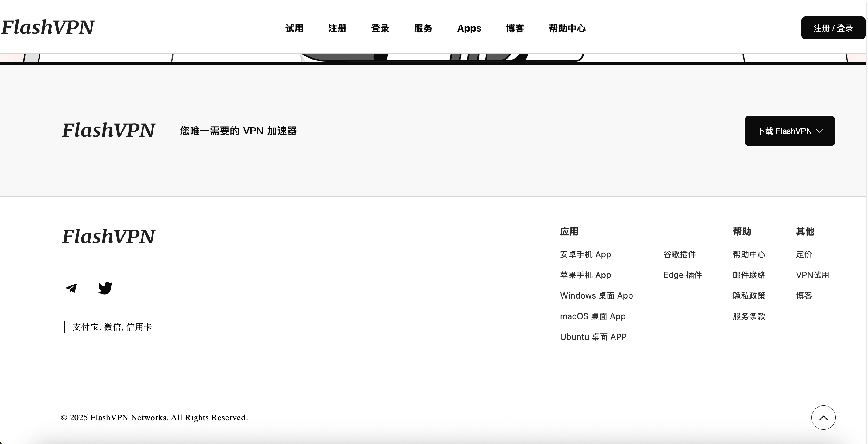
Task: Open the 定价 link
Action: coord(804,254)
